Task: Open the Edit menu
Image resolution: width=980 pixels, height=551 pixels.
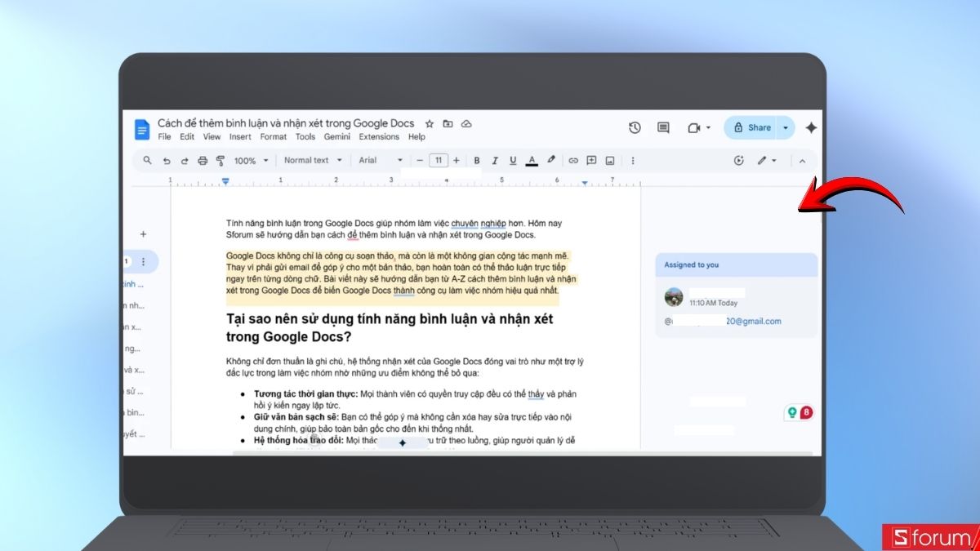Action: pyautogui.click(x=187, y=137)
